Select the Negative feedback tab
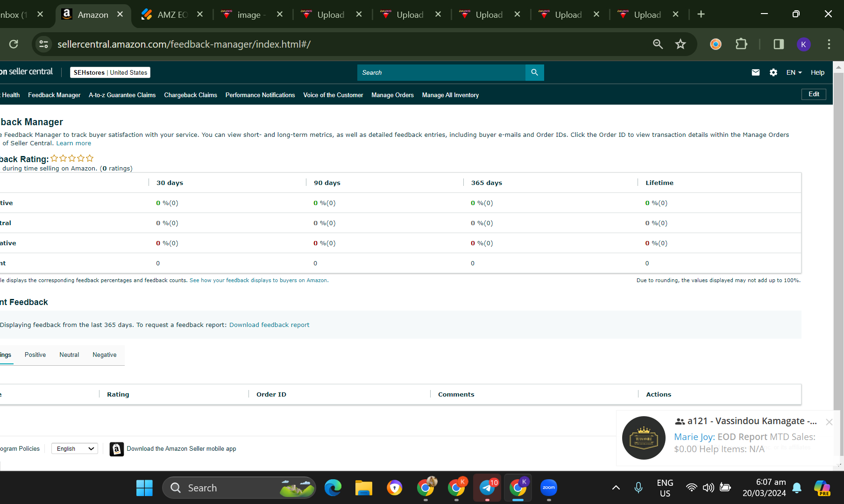The image size is (844, 504). 105,355
